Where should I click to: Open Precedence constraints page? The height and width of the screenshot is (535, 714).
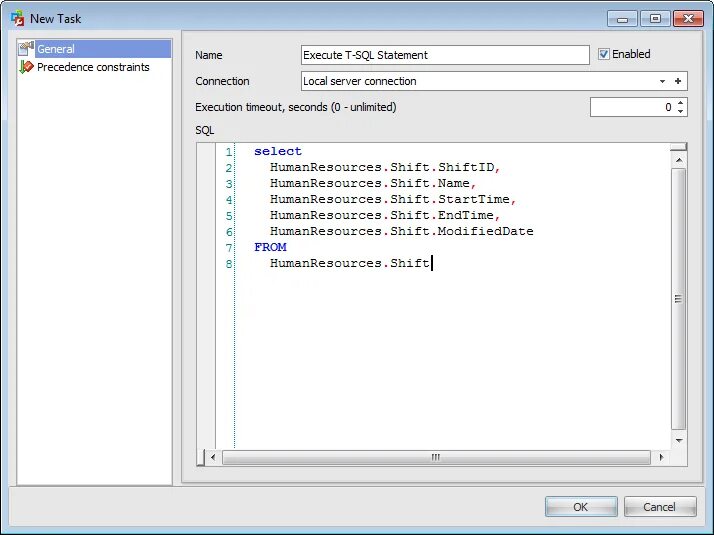pos(93,67)
